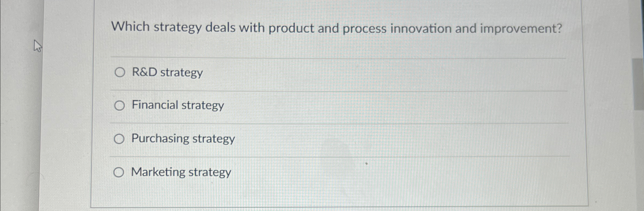Screen dimensions: 644x211
Task: Click the Purchasing strategy label text
Action: click(x=183, y=139)
